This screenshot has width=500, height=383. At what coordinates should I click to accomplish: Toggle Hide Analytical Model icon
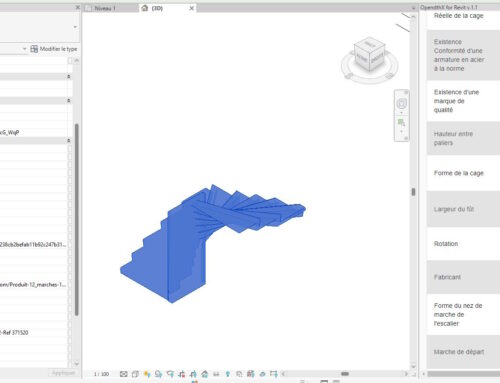251,374
